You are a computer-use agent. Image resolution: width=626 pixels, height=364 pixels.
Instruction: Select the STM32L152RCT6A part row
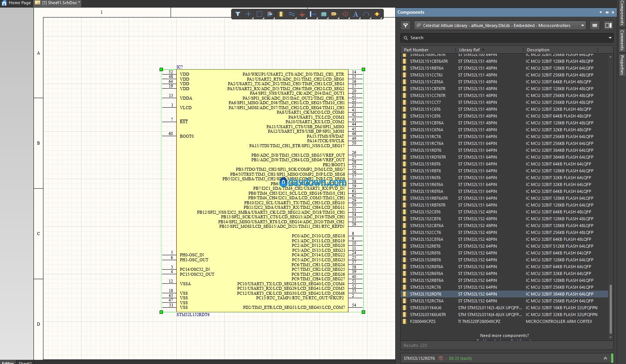pos(505,301)
